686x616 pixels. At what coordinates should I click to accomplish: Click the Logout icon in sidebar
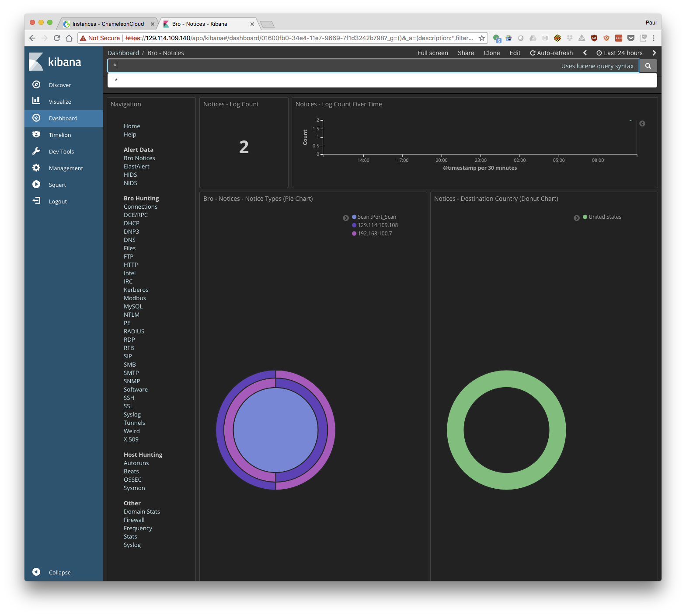pos(36,201)
